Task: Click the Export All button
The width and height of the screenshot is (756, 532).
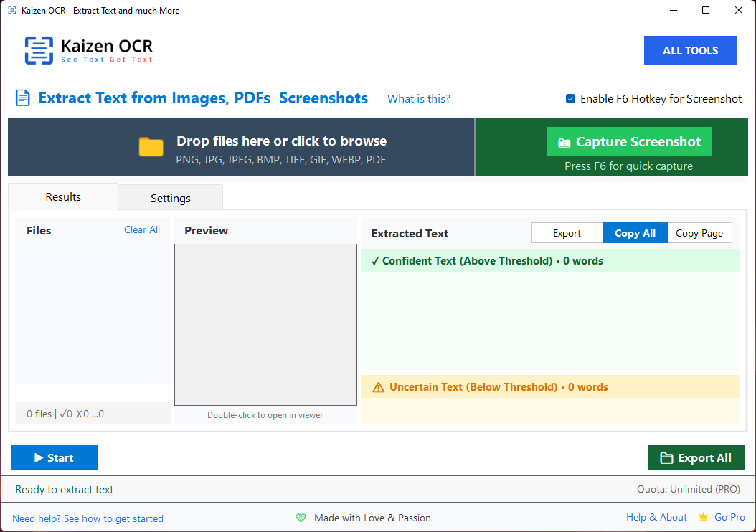Action: [696, 457]
